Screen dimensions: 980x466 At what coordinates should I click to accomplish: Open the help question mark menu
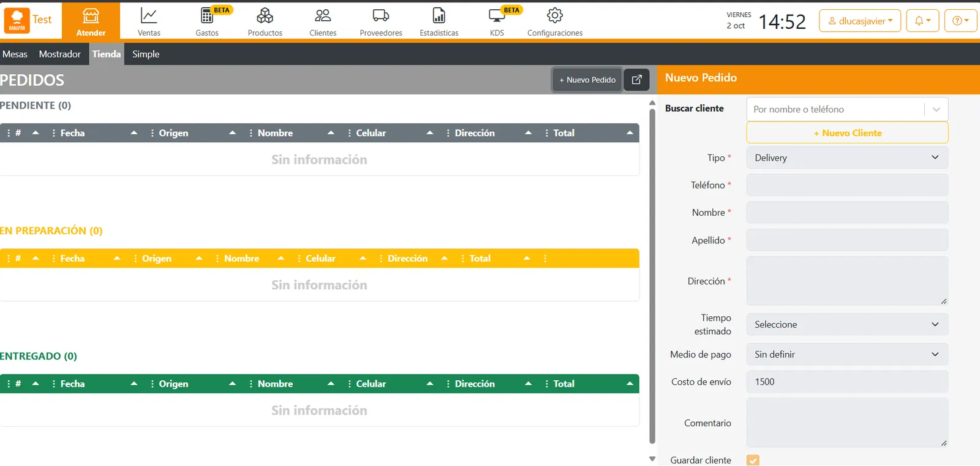tap(960, 21)
